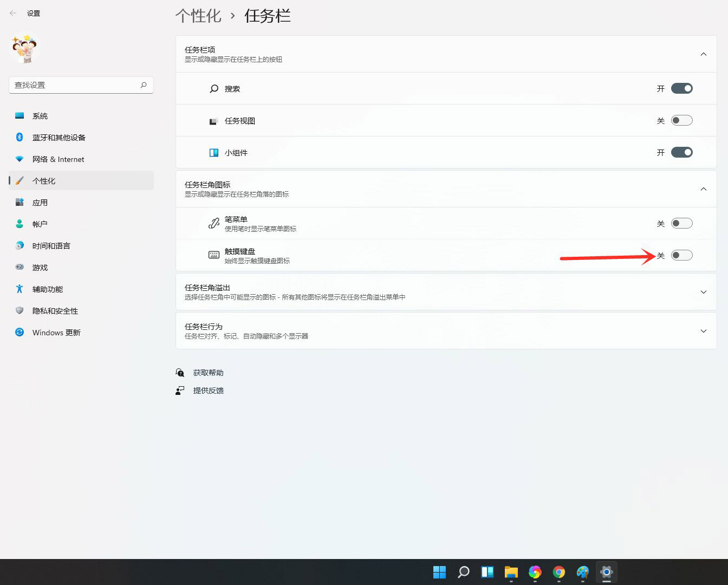Expand the 任务栏角溢出 section
Viewport: 728px width, 585px height.
(446, 292)
